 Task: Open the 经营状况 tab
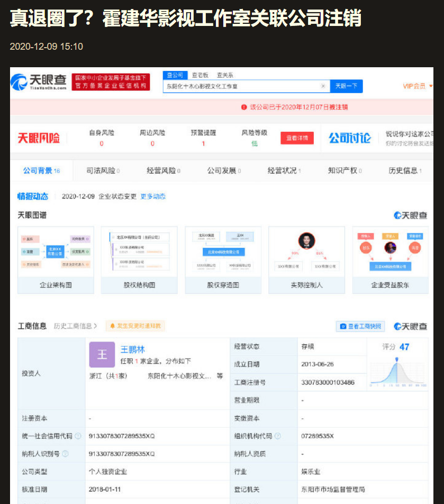[x=284, y=170]
